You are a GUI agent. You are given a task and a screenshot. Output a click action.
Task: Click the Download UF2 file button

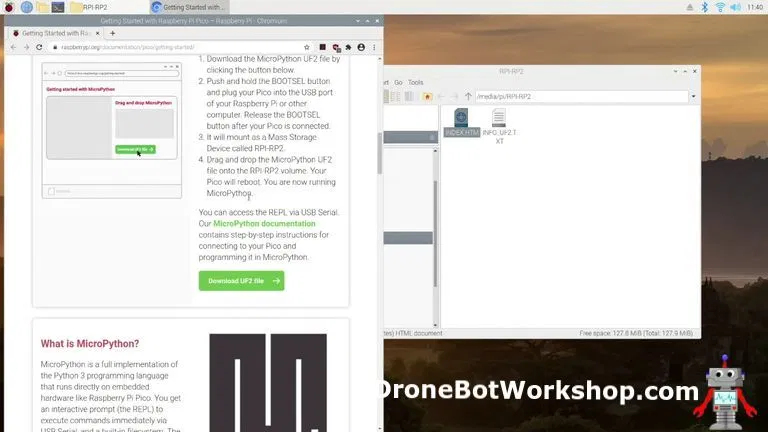point(241,281)
